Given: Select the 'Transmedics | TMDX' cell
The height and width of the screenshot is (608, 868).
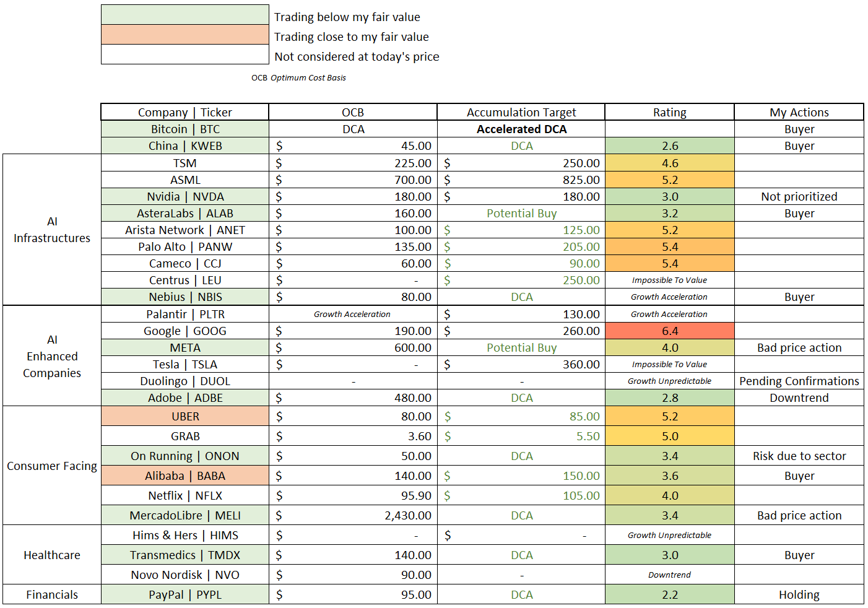Looking at the screenshot, I should point(185,555).
